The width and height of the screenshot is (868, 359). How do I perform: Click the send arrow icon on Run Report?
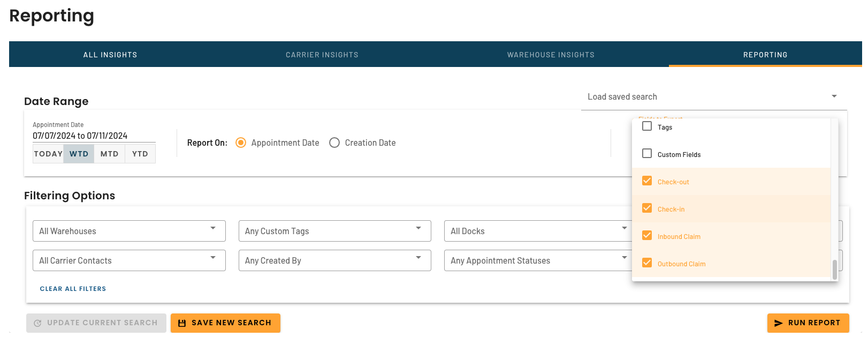(779, 323)
